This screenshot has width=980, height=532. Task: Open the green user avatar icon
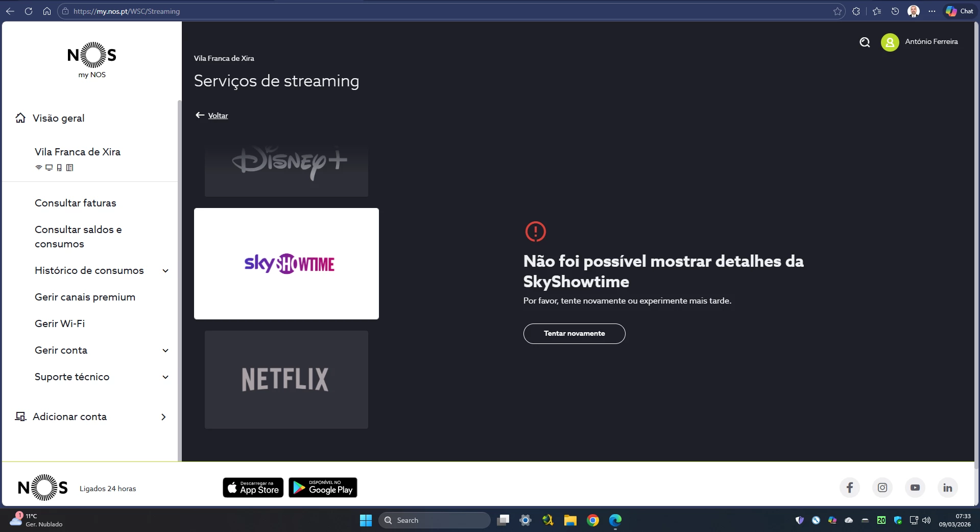click(890, 42)
